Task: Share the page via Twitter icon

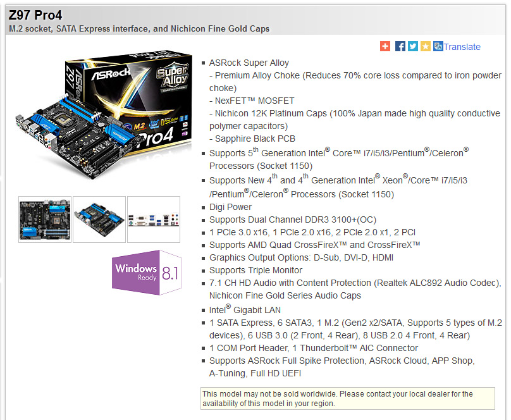Action: (x=412, y=46)
